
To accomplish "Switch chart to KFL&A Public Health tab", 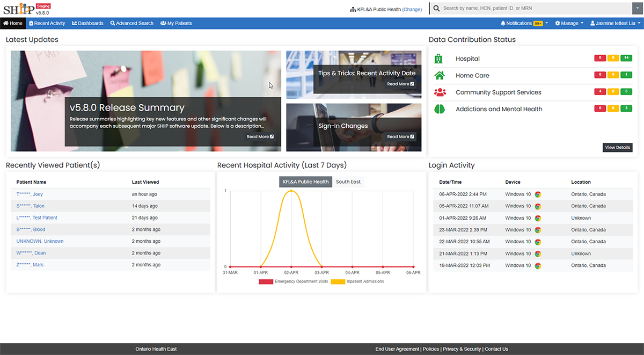I will point(305,182).
